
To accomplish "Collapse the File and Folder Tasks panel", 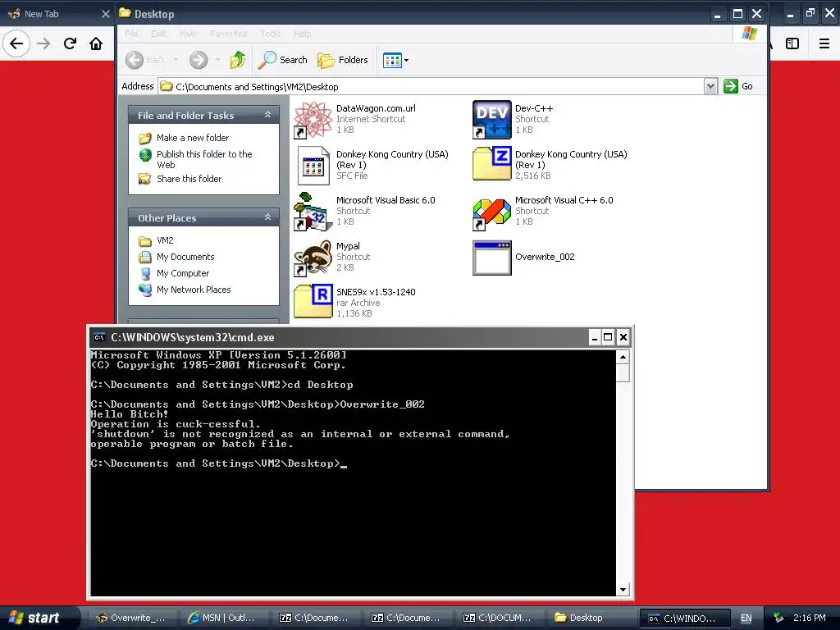I will pyautogui.click(x=268, y=115).
